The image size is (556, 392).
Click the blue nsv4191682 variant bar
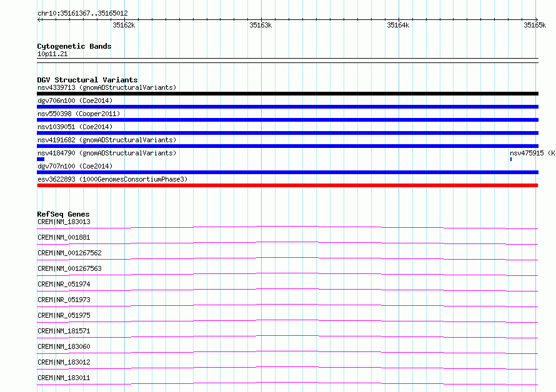tap(287, 146)
